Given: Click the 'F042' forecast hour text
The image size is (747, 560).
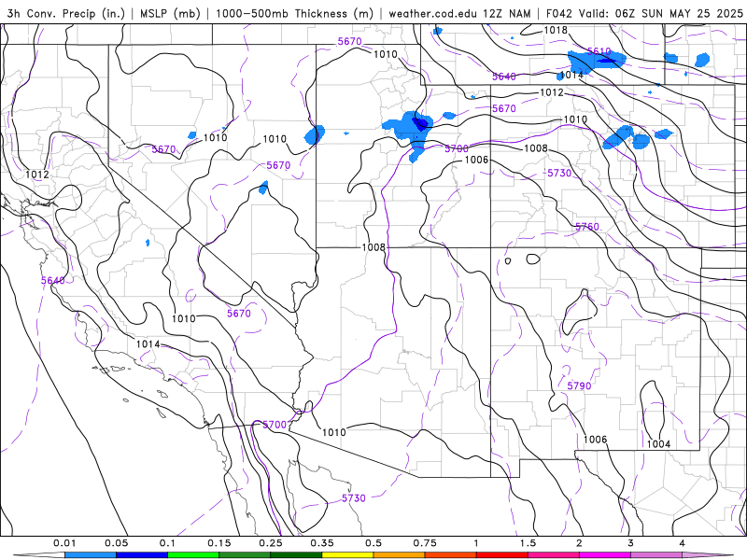Looking at the screenshot, I should (x=558, y=13).
